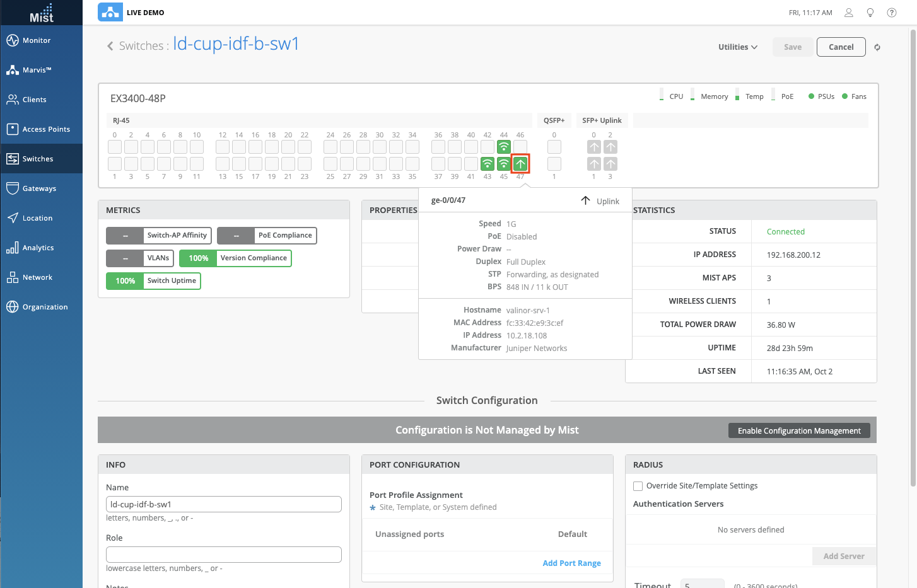Click the Live Demo organization icon
Screen dimensions: 917x588
tap(110, 12)
